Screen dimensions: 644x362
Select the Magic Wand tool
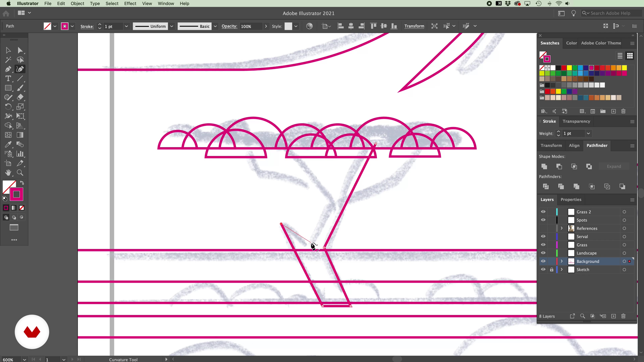coord(8,60)
